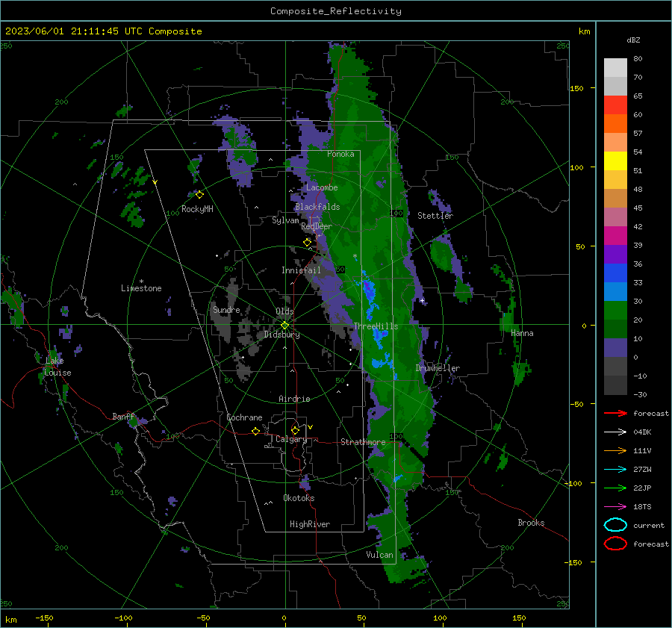This screenshot has height=628, width=672.
Task: Click the white 04DK arrow icon
Action: coord(615,432)
